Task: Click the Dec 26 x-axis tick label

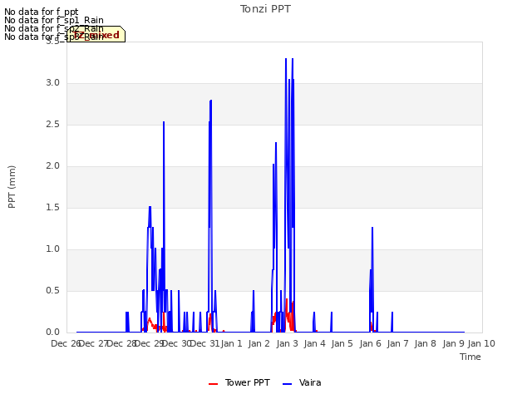Action: pos(66,343)
